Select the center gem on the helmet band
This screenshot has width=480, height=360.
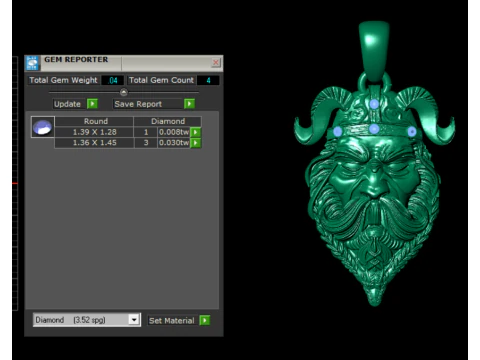pos(374,129)
